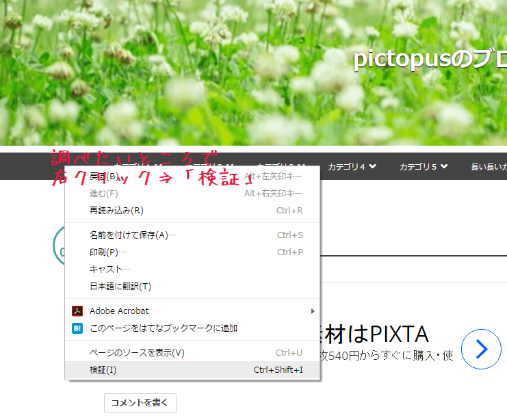Click the Hatena Bookmark B! icon
507x420 pixels.
click(x=77, y=328)
